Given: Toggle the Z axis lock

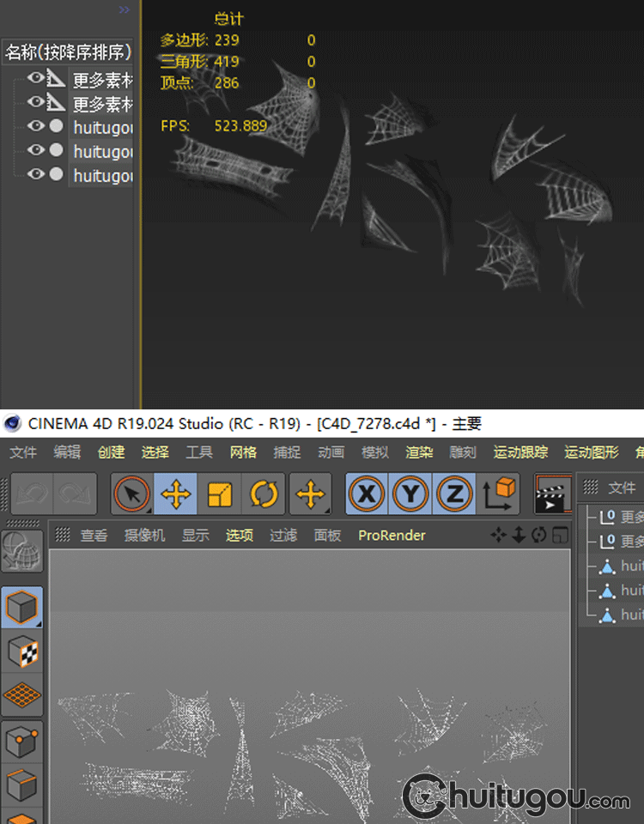Looking at the screenshot, I should pyautogui.click(x=454, y=494).
